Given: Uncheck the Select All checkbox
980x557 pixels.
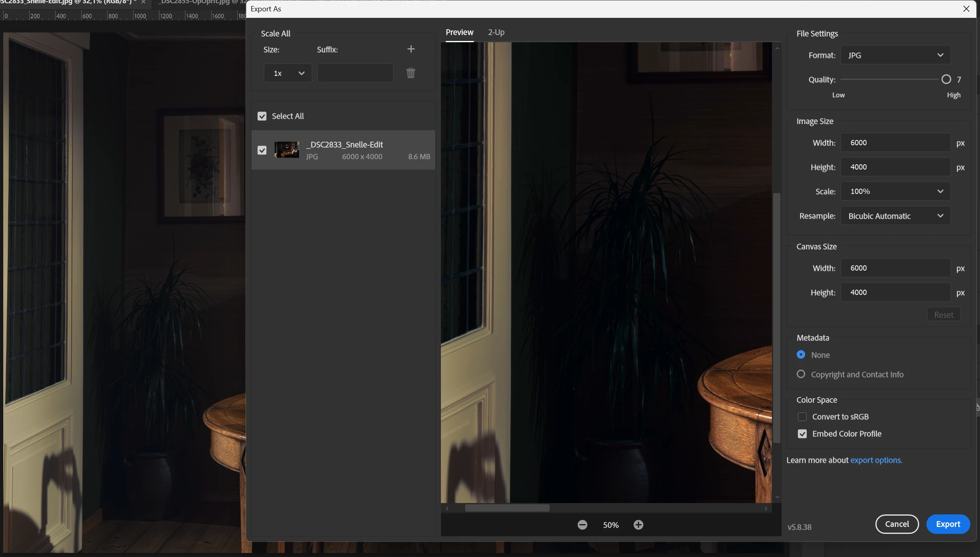Looking at the screenshot, I should (x=262, y=116).
